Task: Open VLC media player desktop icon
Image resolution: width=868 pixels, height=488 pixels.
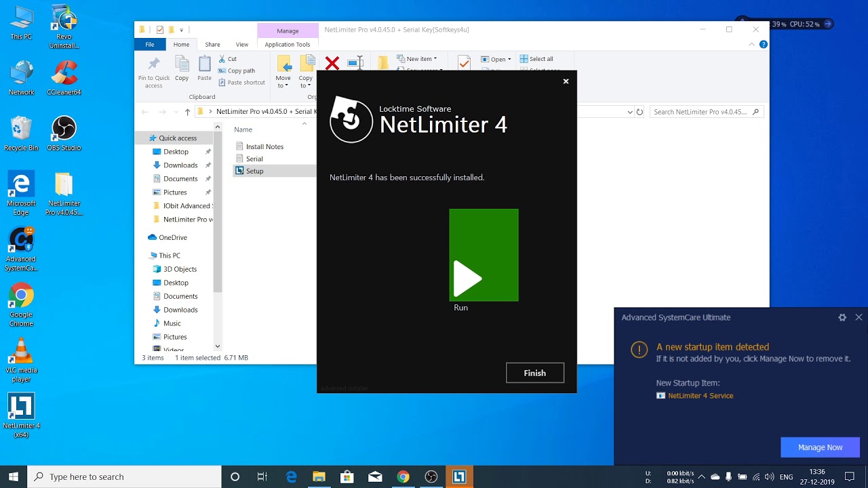Action: point(21,360)
